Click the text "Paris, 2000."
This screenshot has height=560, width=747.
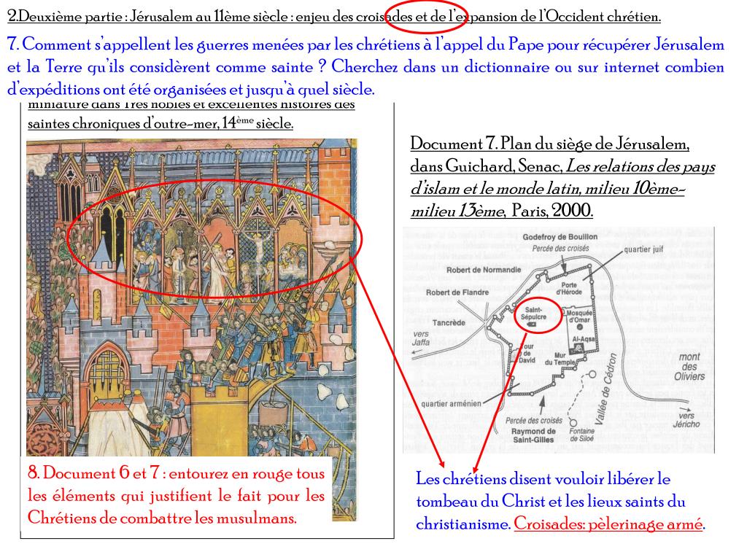tap(552, 209)
